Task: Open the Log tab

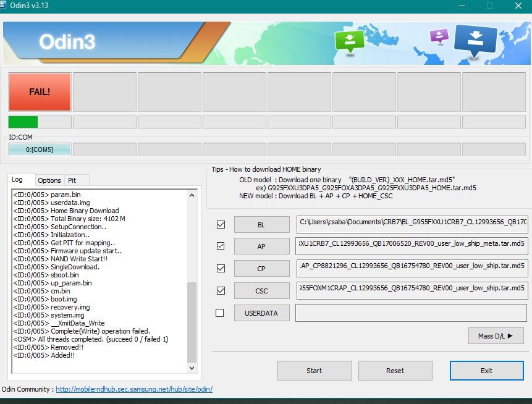Action: pos(17,179)
